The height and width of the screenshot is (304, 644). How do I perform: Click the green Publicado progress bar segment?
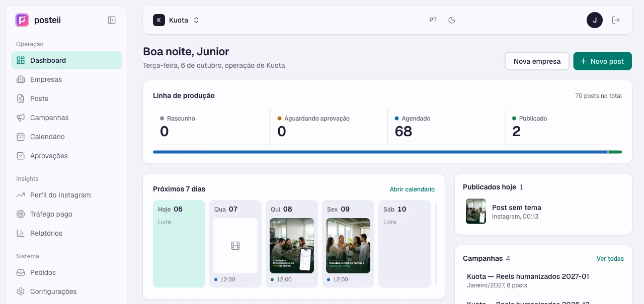tap(615, 152)
